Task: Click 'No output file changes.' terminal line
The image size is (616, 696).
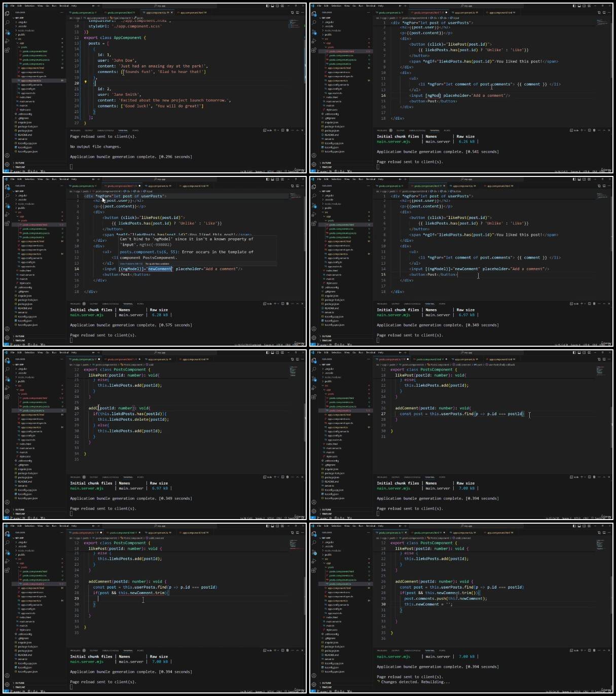Action: click(x=95, y=146)
